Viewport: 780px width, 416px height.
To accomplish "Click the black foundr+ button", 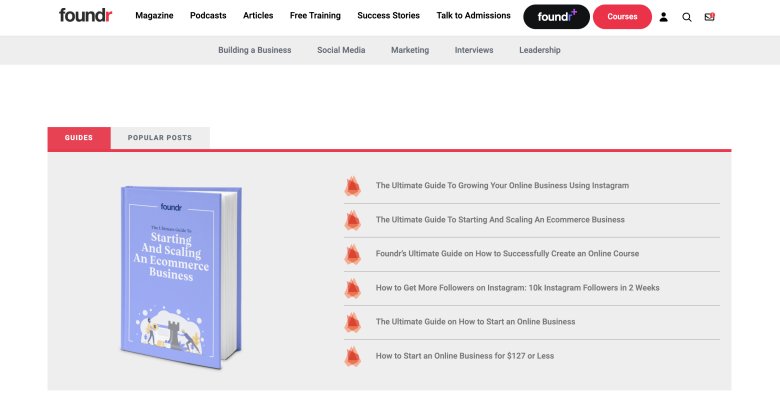I will (556, 17).
